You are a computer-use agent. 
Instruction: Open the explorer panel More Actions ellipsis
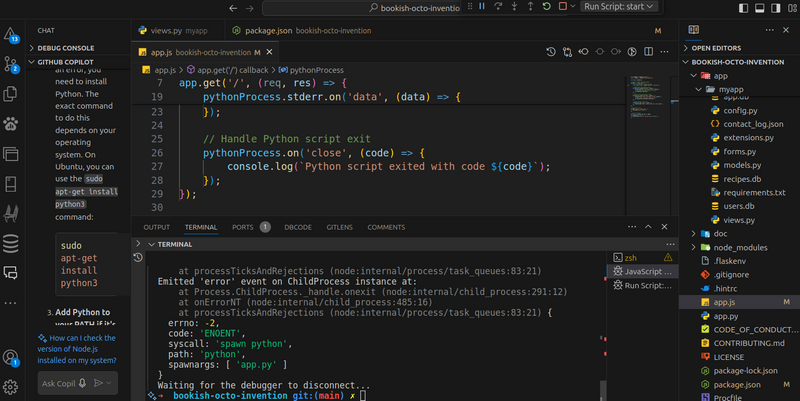click(769, 30)
